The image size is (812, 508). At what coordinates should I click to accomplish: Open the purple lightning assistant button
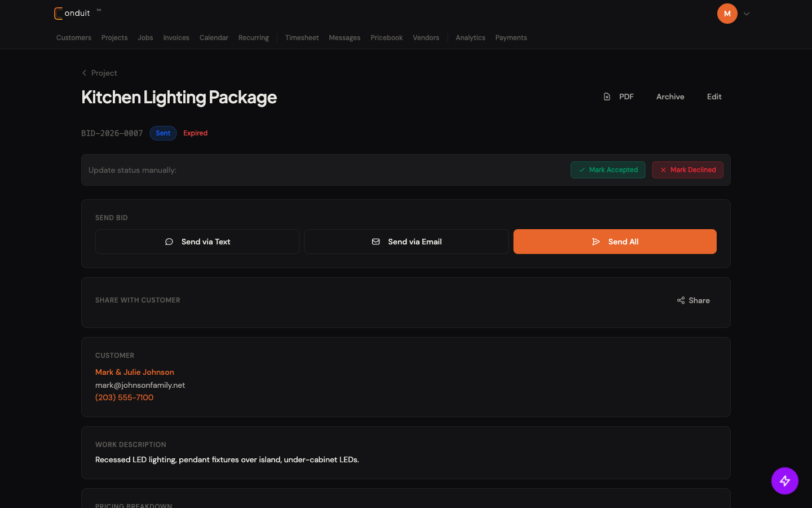784,481
